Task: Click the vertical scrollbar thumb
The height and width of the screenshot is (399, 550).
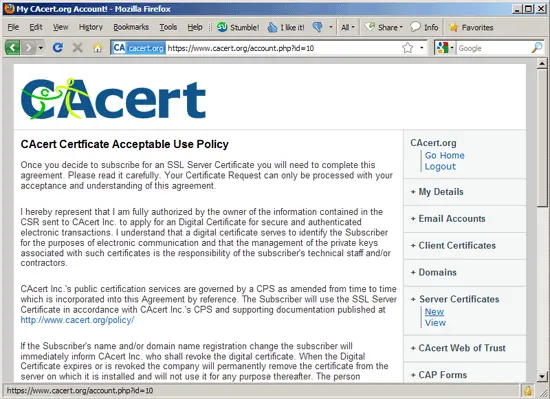Action: [x=542, y=138]
